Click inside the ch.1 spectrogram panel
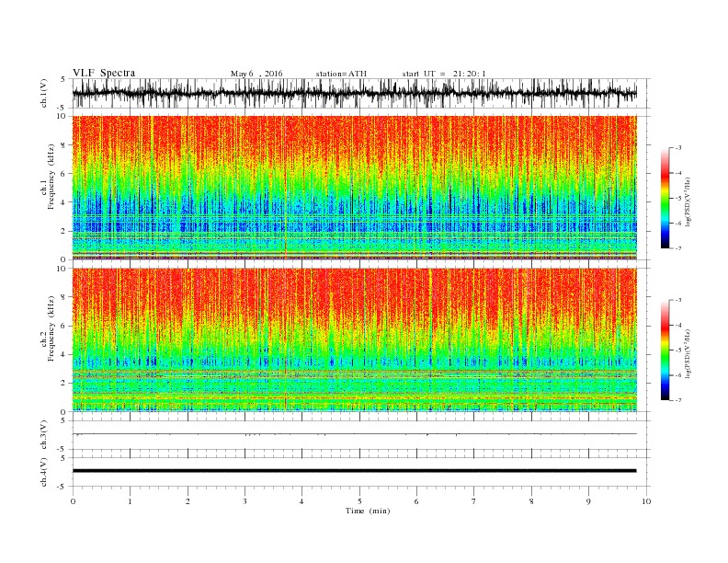Viewport: 728px width, 563px height. click(x=354, y=188)
